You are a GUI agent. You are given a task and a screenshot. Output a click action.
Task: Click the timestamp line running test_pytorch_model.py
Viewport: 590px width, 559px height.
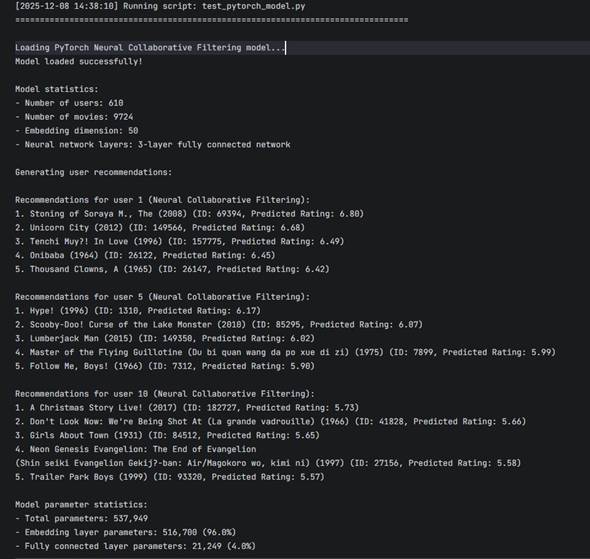[x=160, y=6]
